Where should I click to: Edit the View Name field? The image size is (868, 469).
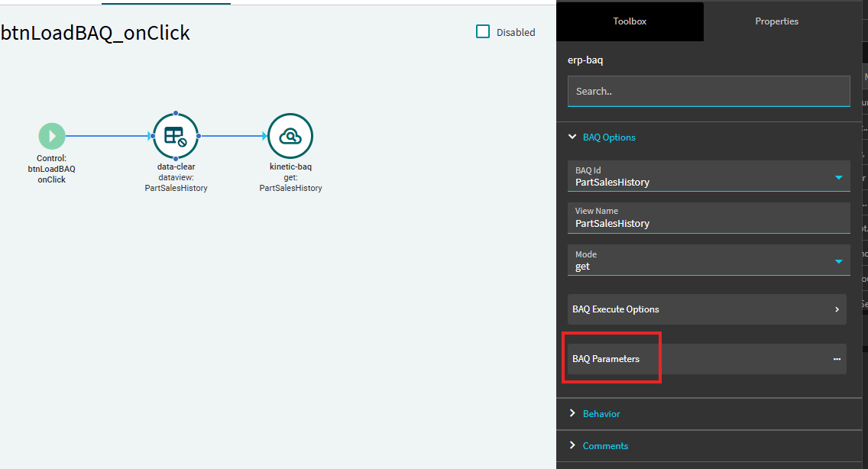coord(708,218)
